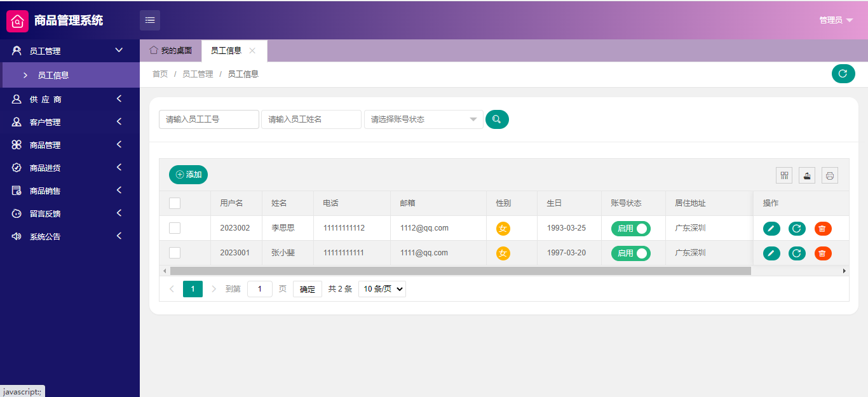The image size is (868, 397).
Task: Open the 管理员 user dropdown
Action: click(x=836, y=20)
